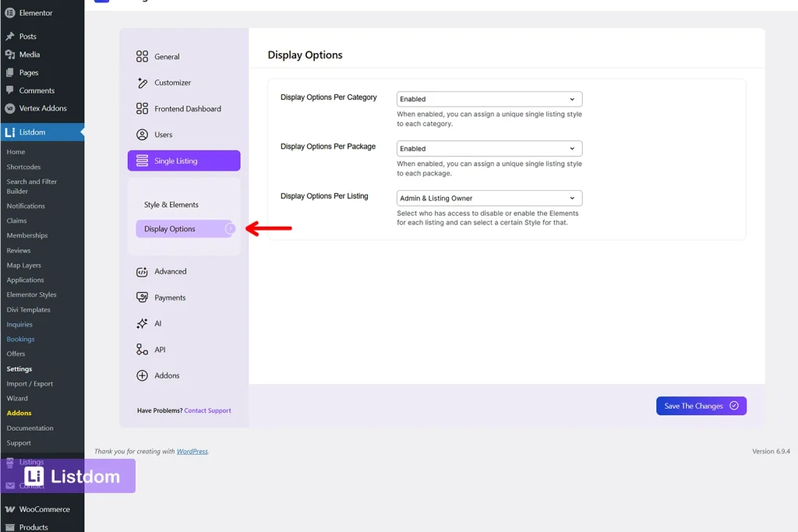Open the Advanced settings icon

pos(143,271)
